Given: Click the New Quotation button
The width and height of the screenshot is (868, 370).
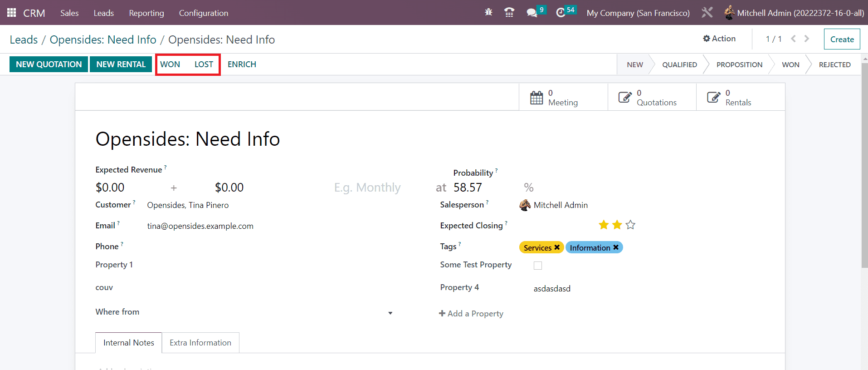Looking at the screenshot, I should [49, 64].
